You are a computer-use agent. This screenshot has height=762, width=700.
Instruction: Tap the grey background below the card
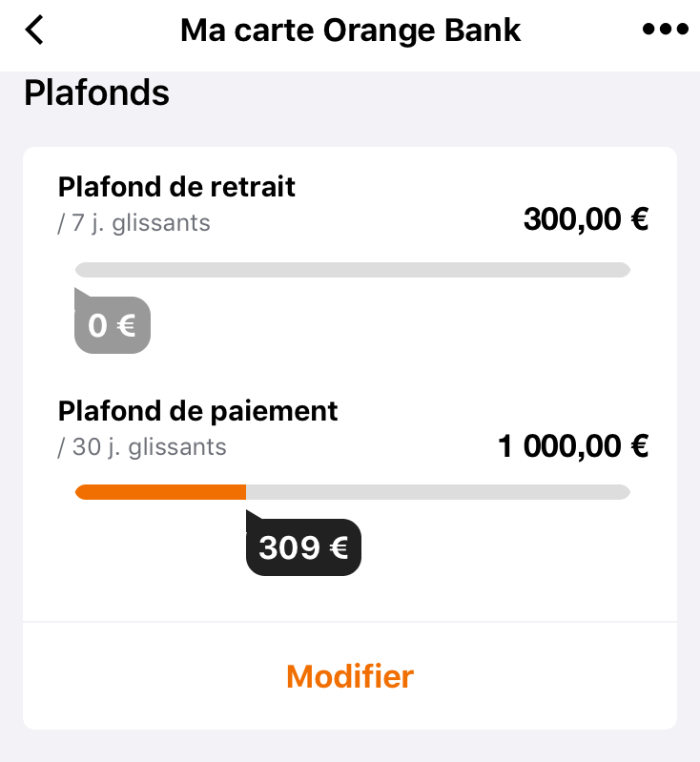pos(350,747)
